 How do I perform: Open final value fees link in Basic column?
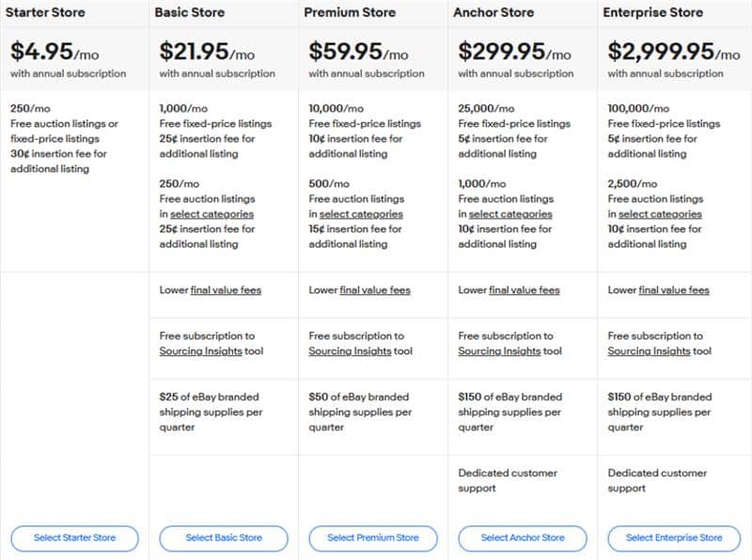pos(227,290)
